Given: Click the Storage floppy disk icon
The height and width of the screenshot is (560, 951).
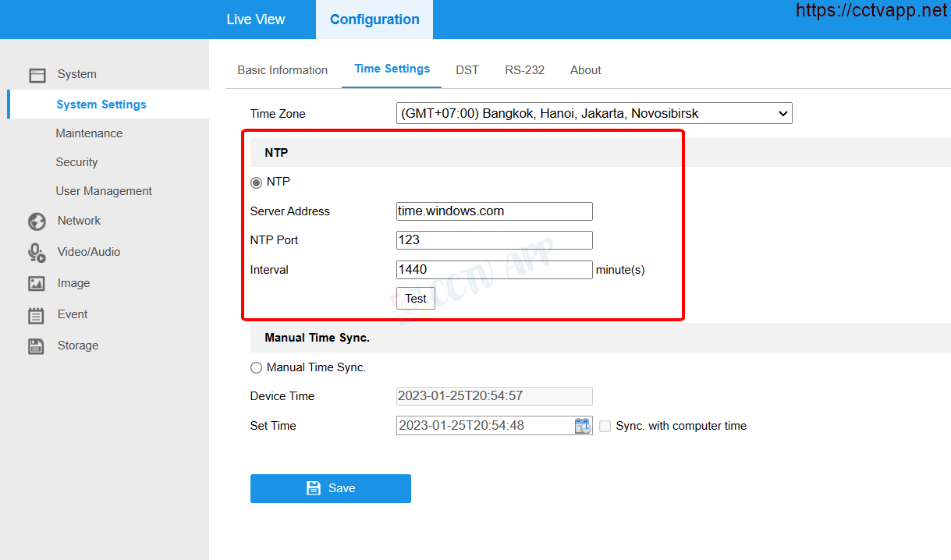Looking at the screenshot, I should 37,346.
